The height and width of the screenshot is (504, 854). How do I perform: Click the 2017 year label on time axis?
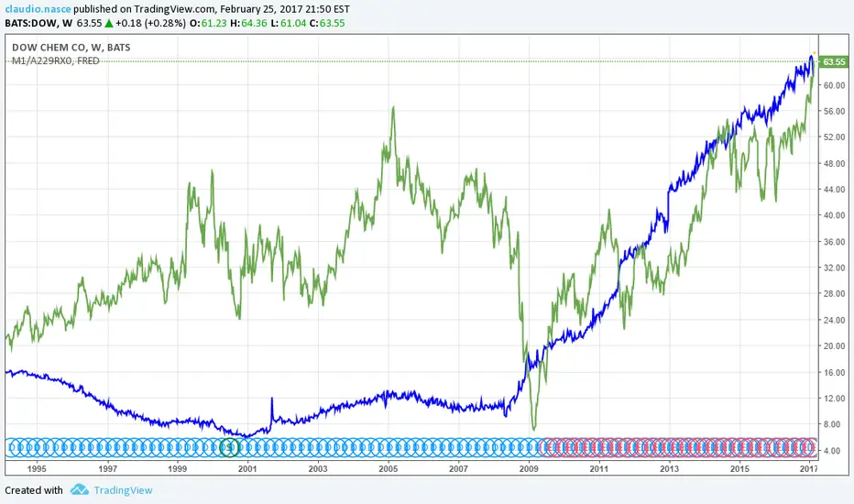pos(809,468)
